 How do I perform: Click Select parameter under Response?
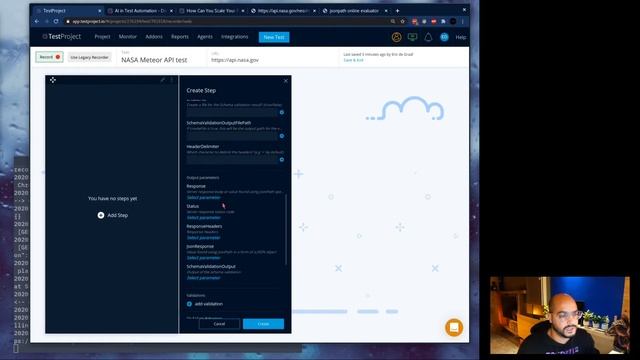coord(203,198)
